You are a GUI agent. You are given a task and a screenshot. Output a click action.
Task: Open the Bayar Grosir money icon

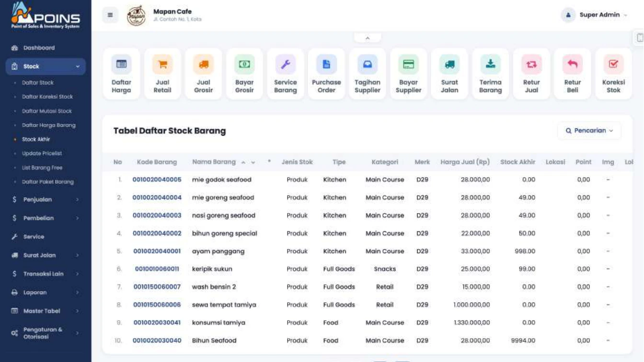[x=244, y=64]
